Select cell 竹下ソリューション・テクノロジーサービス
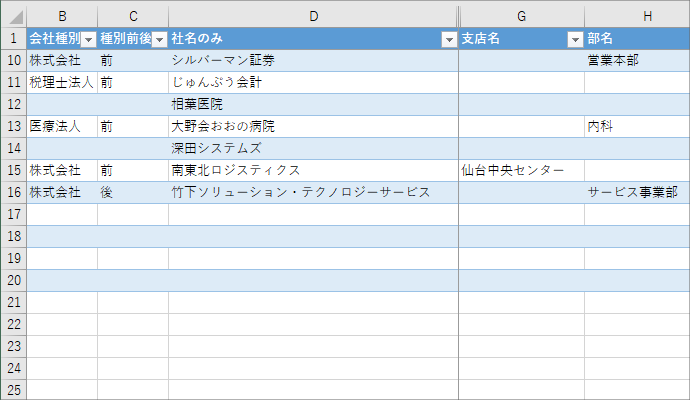This screenshot has width=690, height=400. pos(313,193)
